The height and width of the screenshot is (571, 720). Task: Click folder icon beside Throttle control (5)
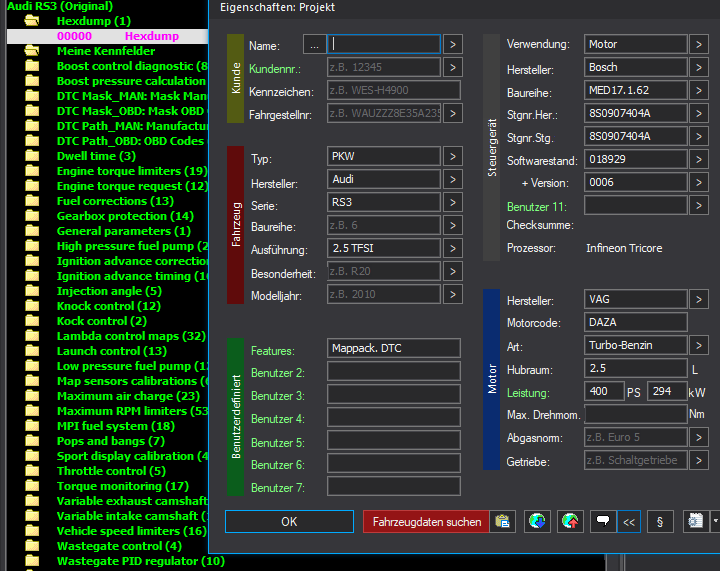[x=32, y=471]
